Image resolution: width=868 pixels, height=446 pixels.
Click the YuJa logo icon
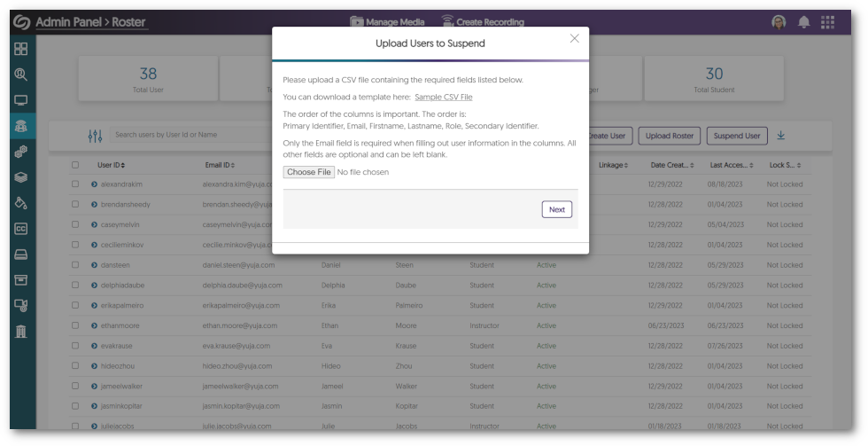21,22
